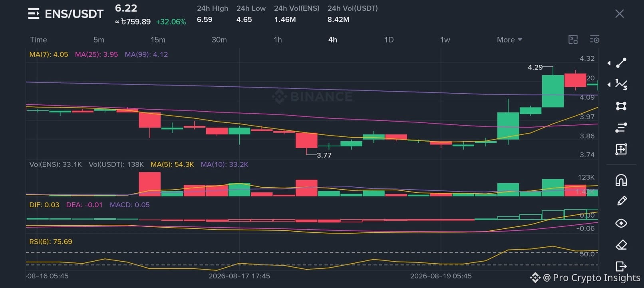644x288 pixels.
Task: Click the 24h Vol(USDT) value 8.42M
Action: [x=338, y=19]
